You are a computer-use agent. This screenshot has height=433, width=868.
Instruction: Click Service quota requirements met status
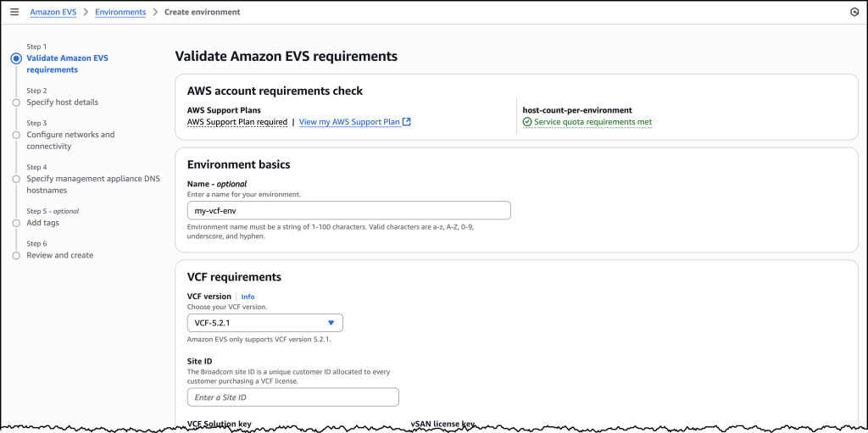coord(593,122)
